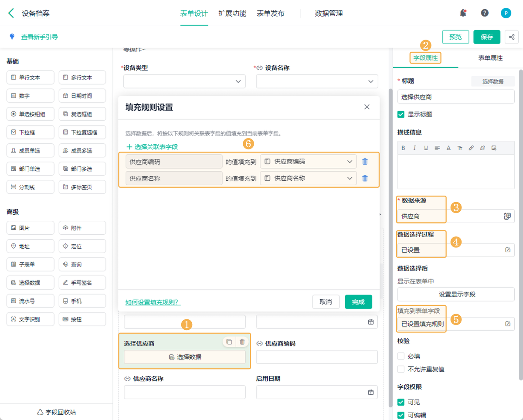Expand the 设备名称 dropdown

pyautogui.click(x=370, y=81)
